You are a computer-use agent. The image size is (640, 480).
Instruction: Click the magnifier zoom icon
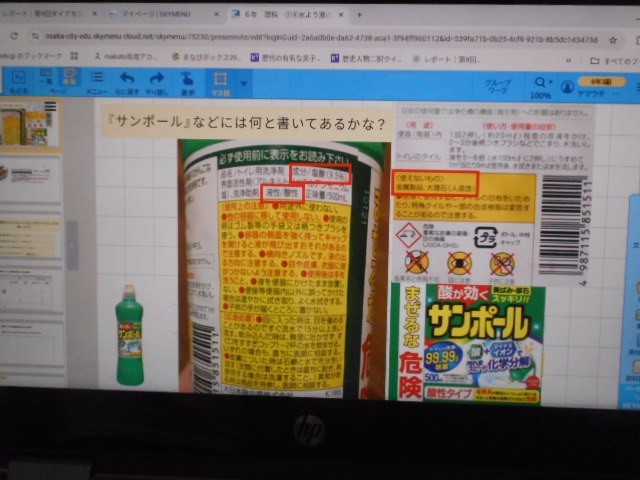point(539,83)
